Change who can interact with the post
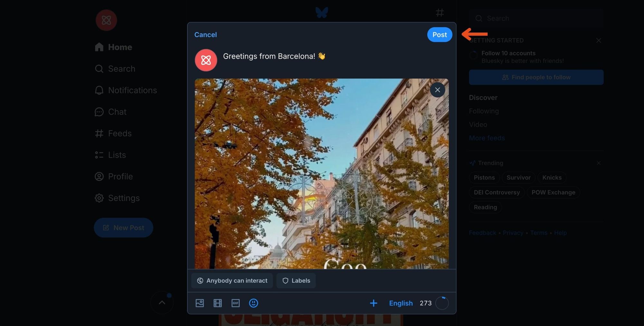This screenshot has height=326, width=644. click(232, 281)
